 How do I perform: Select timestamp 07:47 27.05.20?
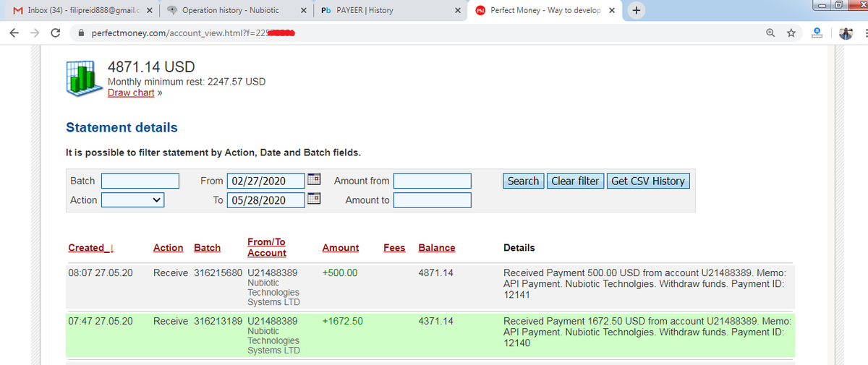click(100, 321)
